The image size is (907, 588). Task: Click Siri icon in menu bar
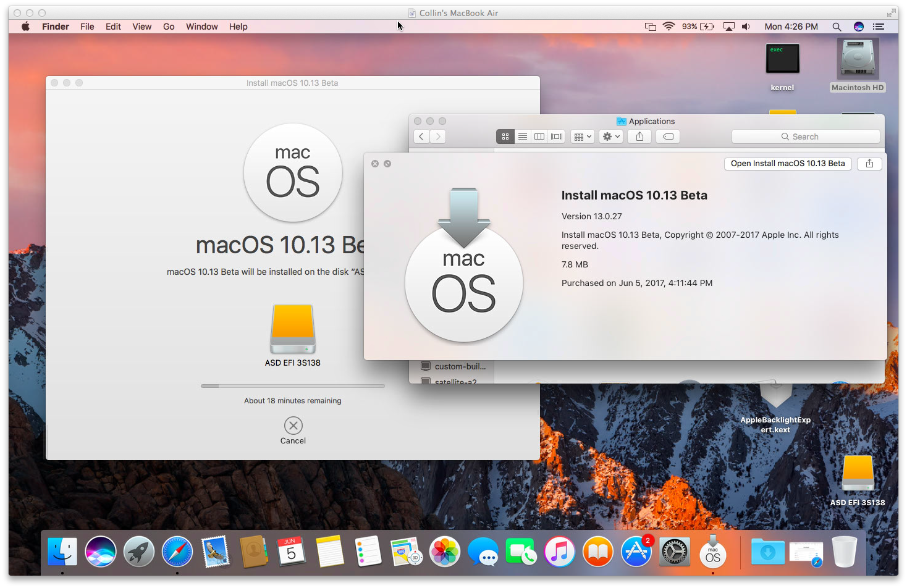click(x=858, y=27)
